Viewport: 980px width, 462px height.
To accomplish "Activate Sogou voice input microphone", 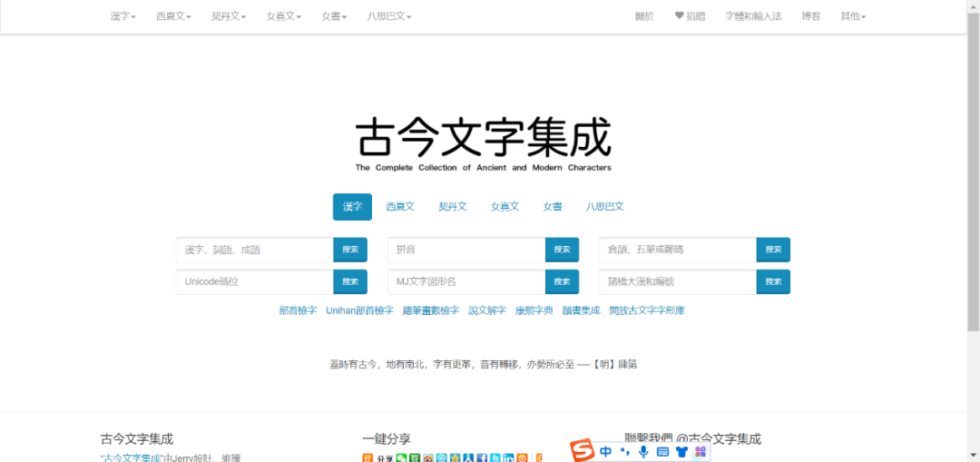I will [643, 451].
